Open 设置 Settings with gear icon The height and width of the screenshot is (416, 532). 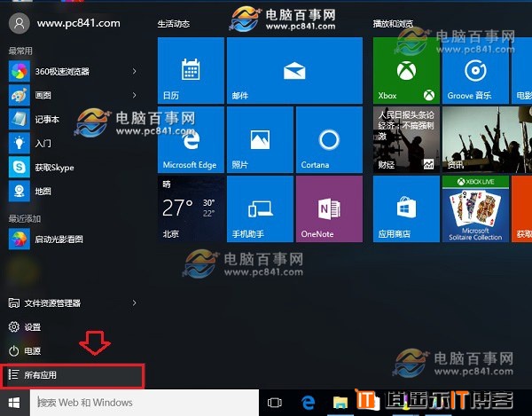click(25, 327)
